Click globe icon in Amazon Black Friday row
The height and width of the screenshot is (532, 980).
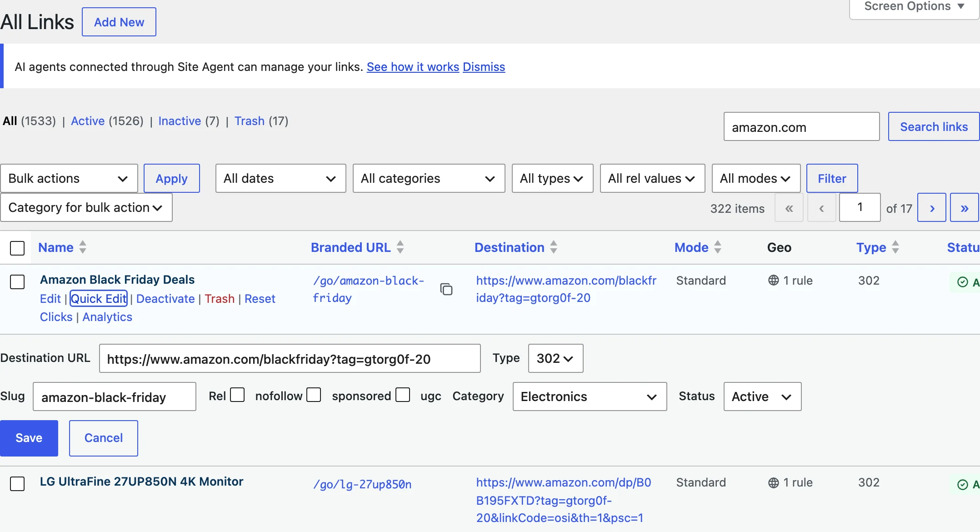tap(773, 280)
